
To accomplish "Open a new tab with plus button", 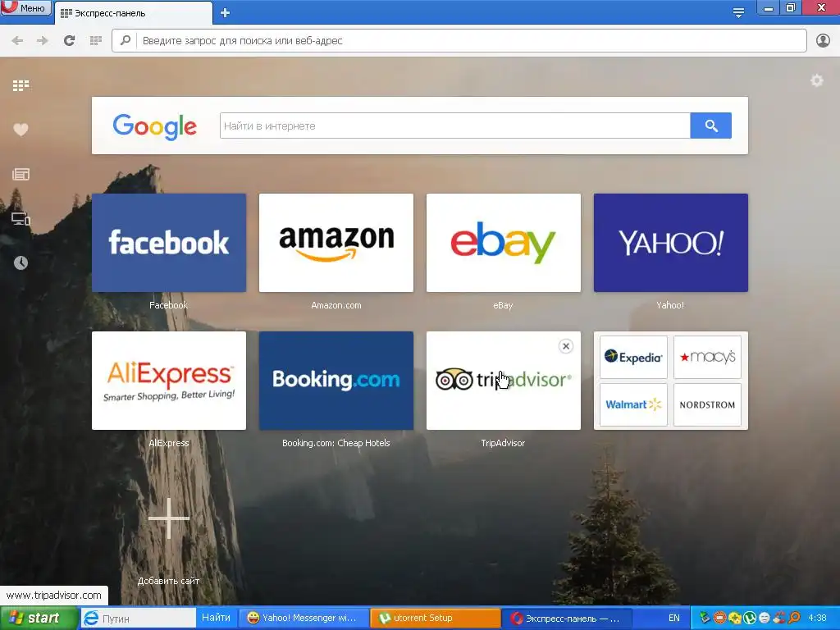I will pos(225,13).
